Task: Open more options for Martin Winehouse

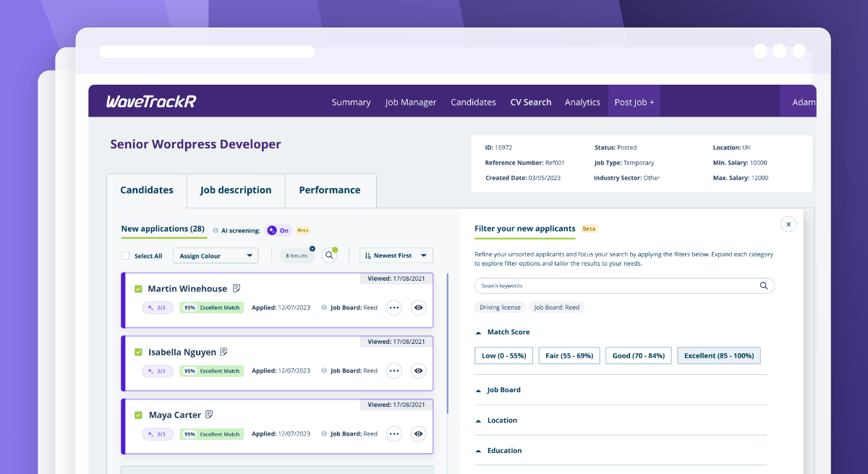Action: tap(394, 308)
